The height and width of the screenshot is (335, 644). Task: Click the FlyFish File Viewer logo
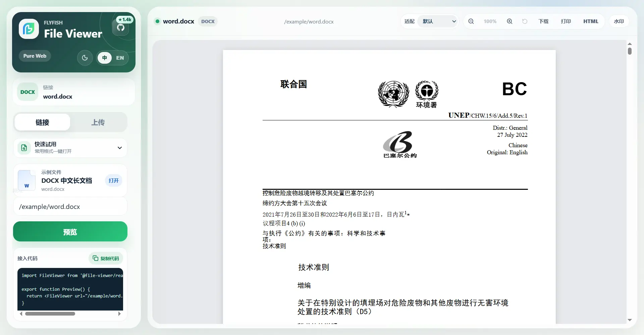[29, 29]
